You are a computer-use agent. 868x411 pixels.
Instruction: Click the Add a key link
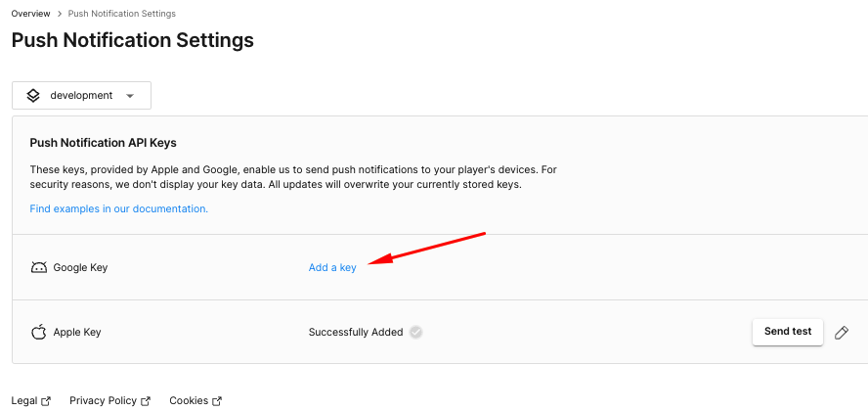332,267
